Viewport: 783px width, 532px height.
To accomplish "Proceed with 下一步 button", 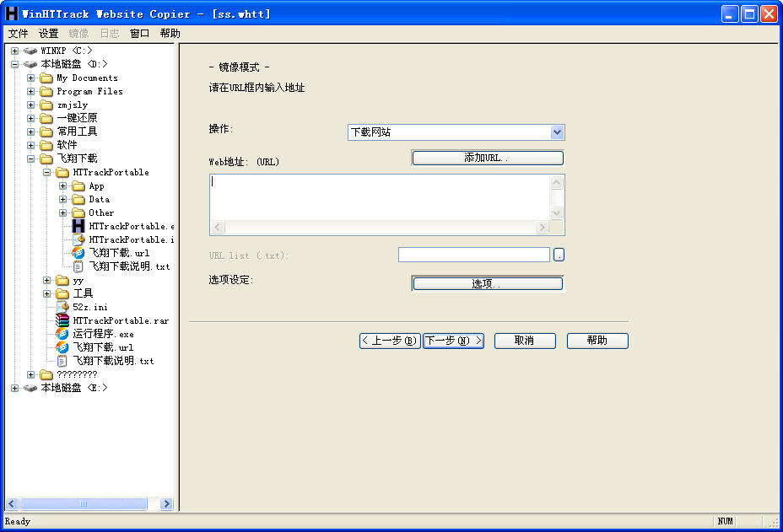I will pyautogui.click(x=453, y=341).
